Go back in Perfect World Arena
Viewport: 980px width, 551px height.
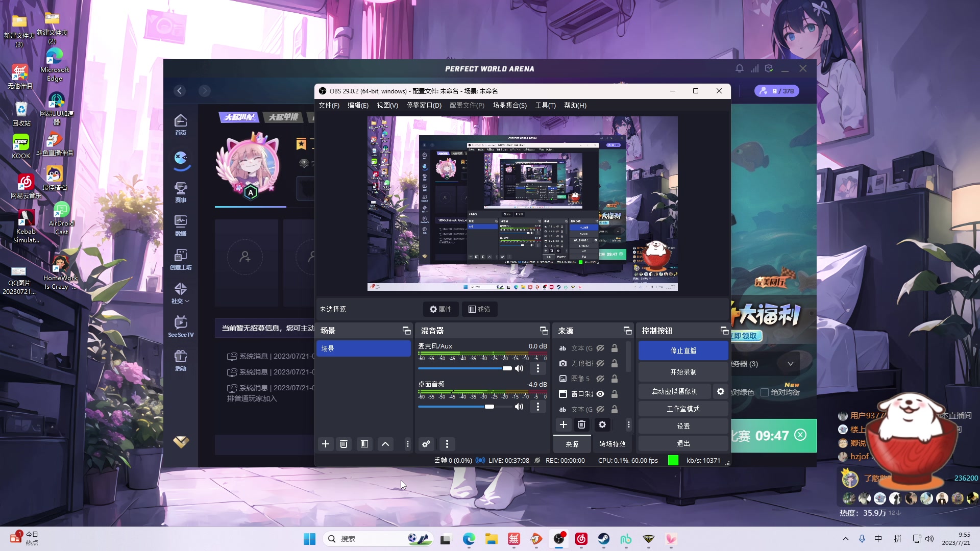click(x=180, y=91)
